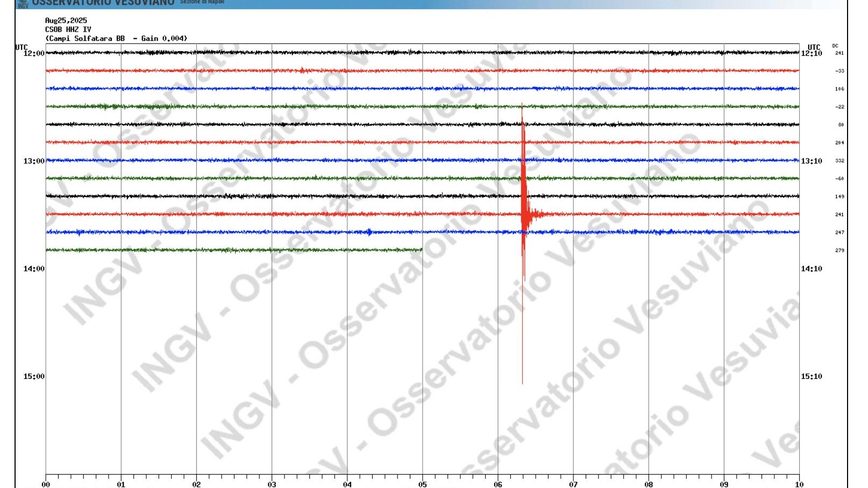Click the DC value 106
The width and height of the screenshot is (868, 488).
[839, 89]
